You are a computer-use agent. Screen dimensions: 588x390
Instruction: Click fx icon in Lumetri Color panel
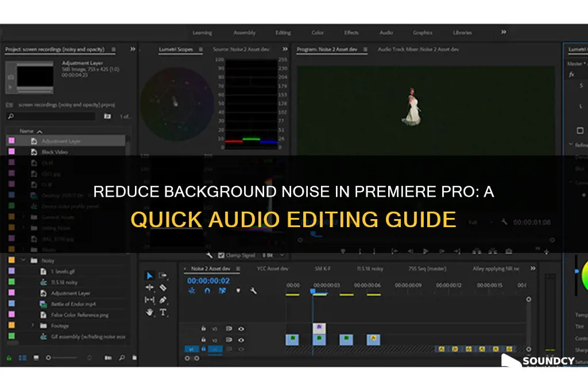(571, 75)
